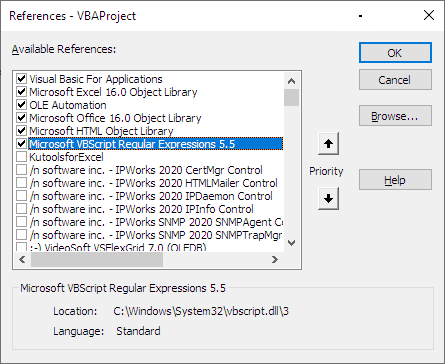Check IPWorks 2020 CertMgr Control box
Screen dimensions: 446x364
point(22,170)
